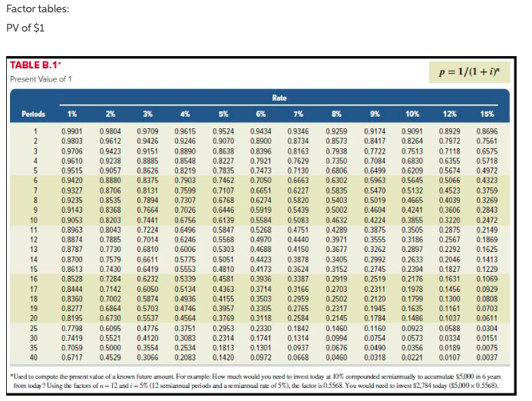The height and width of the screenshot is (401, 532).
Task: Click cell 0.8963 in period 11
Action: pyautogui.click(x=72, y=230)
